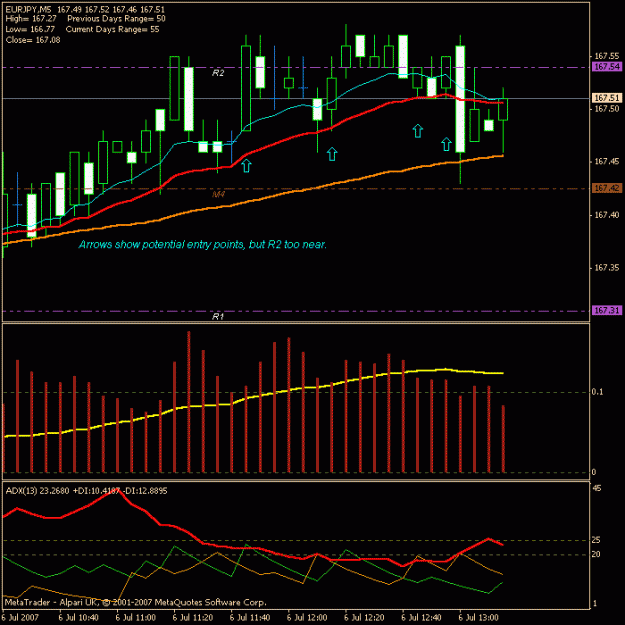Click the '6 Jul 2007' date label
The height and width of the screenshot is (625, 625).
[x=20, y=618]
